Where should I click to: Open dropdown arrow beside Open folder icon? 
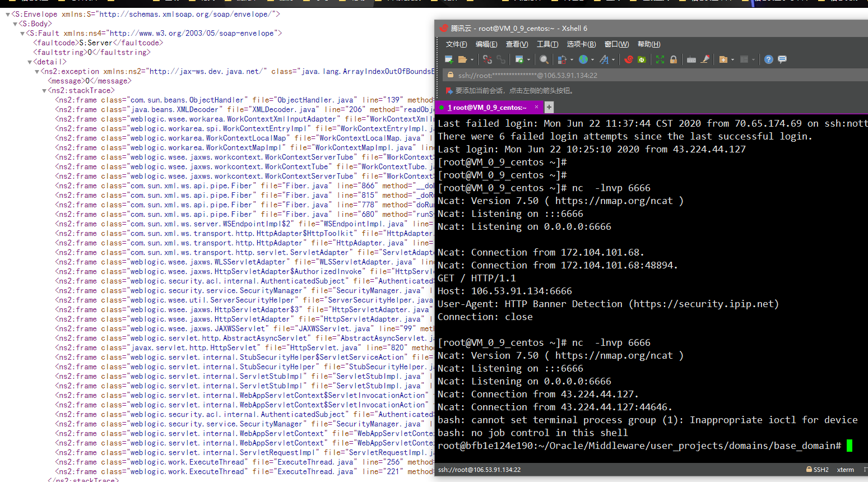point(472,59)
